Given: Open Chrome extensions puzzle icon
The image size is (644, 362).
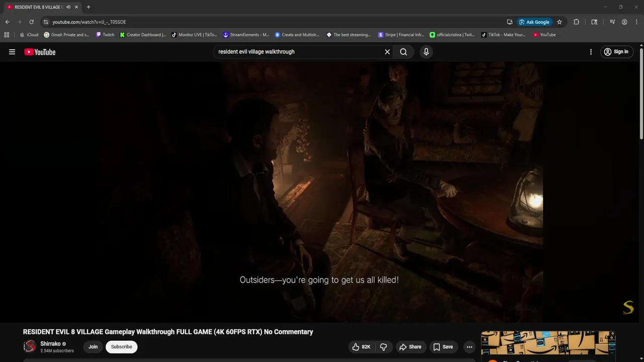Looking at the screenshot, I should click(577, 22).
